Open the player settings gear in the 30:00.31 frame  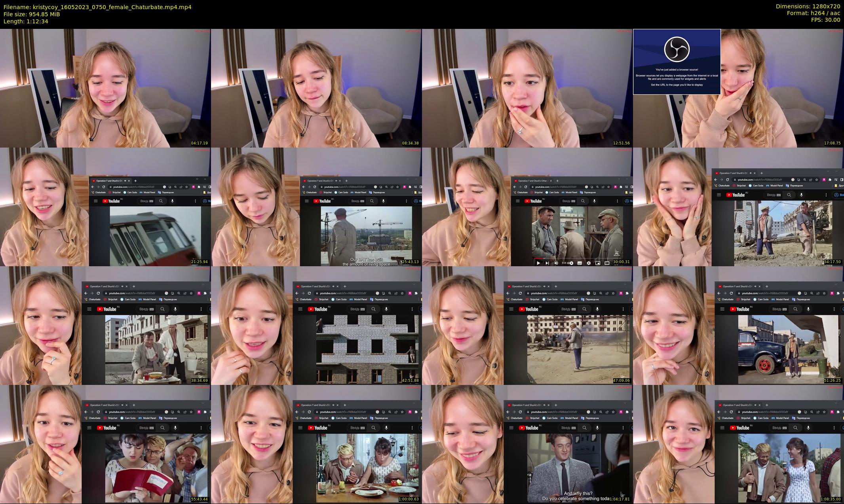tap(589, 263)
